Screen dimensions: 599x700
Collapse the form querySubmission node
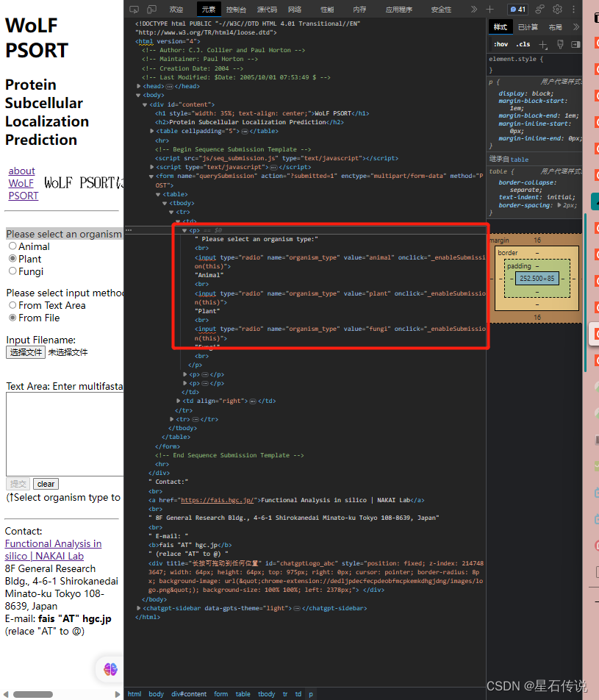point(151,176)
